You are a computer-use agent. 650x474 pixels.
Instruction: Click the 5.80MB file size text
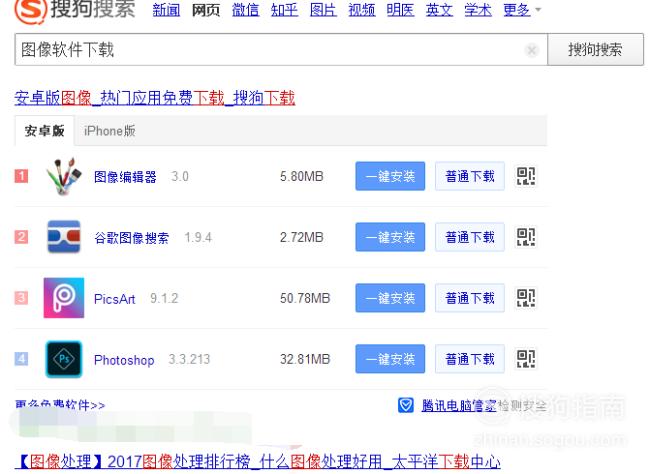coord(301,176)
